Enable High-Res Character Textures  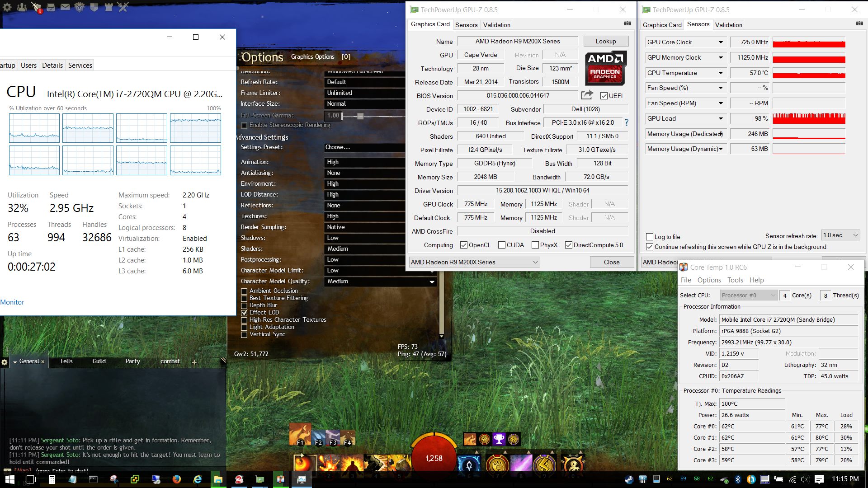point(244,320)
